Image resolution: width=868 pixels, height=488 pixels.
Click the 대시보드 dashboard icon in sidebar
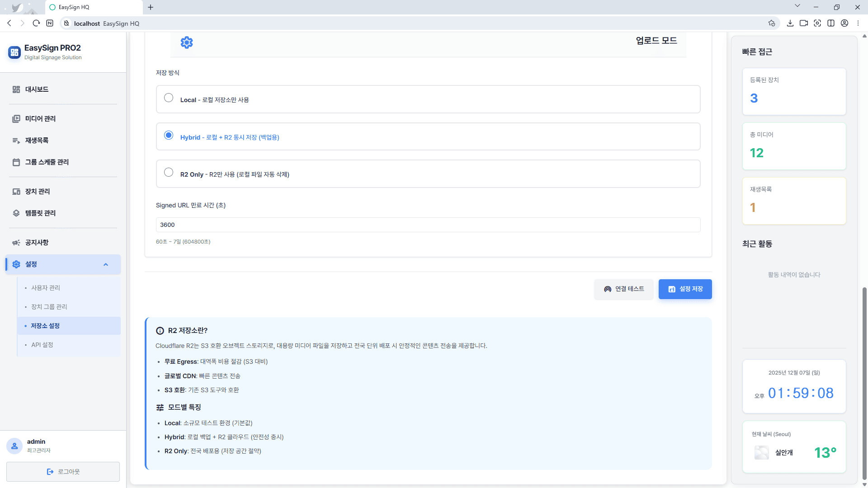pyautogui.click(x=16, y=89)
